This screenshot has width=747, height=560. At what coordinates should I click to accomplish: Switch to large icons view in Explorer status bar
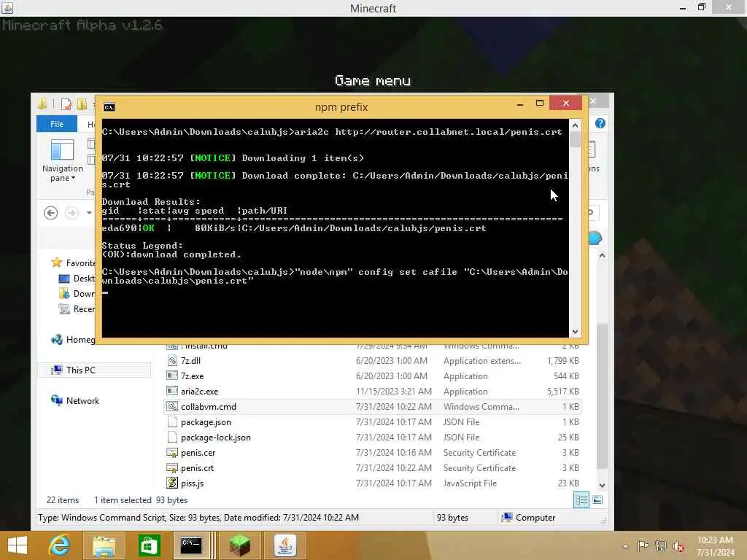coord(597,500)
